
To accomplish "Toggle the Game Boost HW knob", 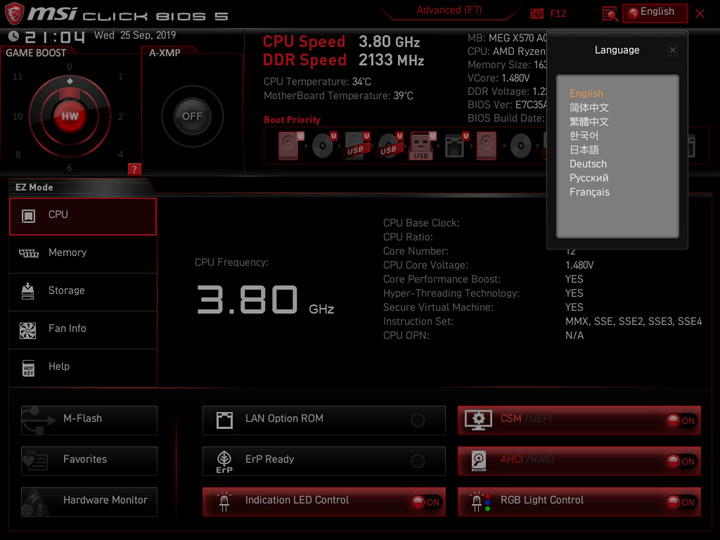I will coord(70,116).
